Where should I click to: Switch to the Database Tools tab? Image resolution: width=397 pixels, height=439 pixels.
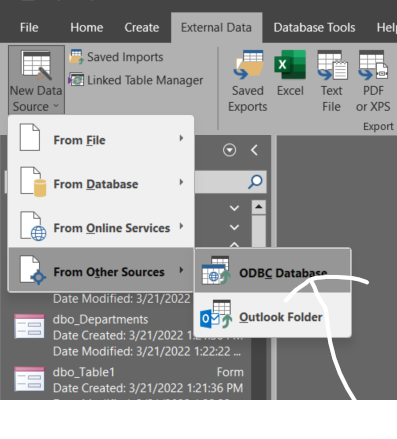314,28
